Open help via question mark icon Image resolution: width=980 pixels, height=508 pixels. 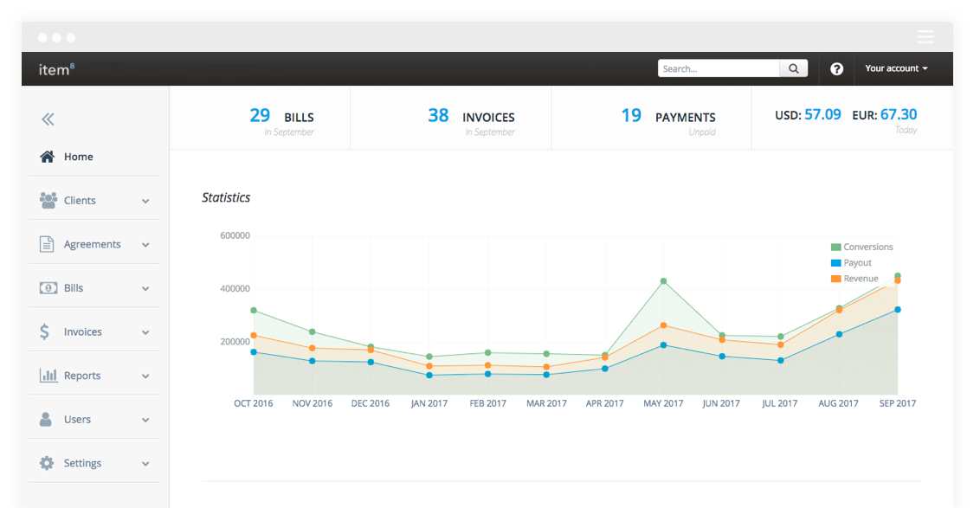(836, 68)
